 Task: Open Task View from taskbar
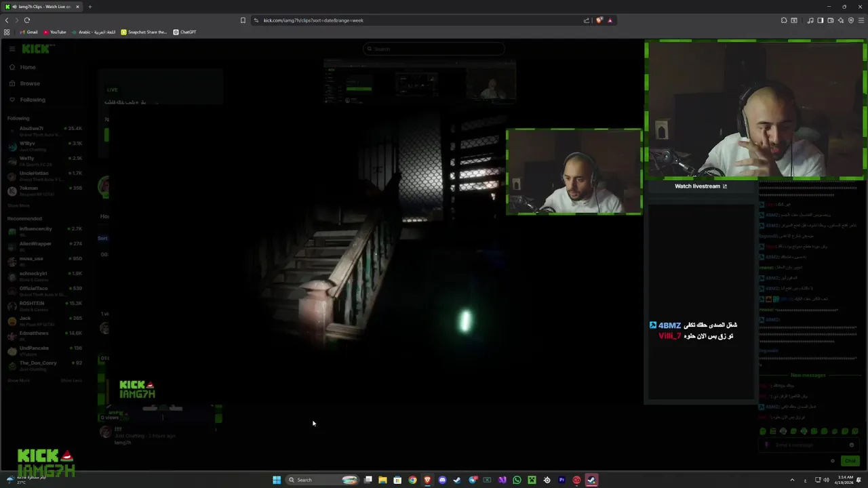[368, 480]
